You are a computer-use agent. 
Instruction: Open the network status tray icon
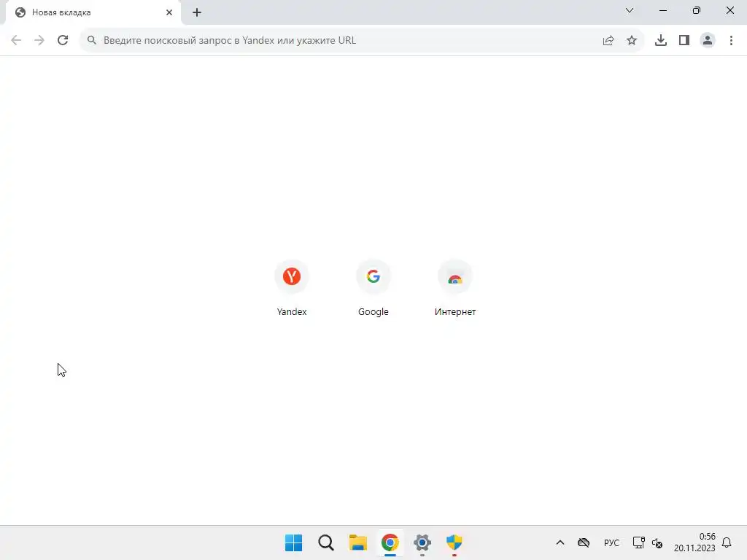(638, 542)
